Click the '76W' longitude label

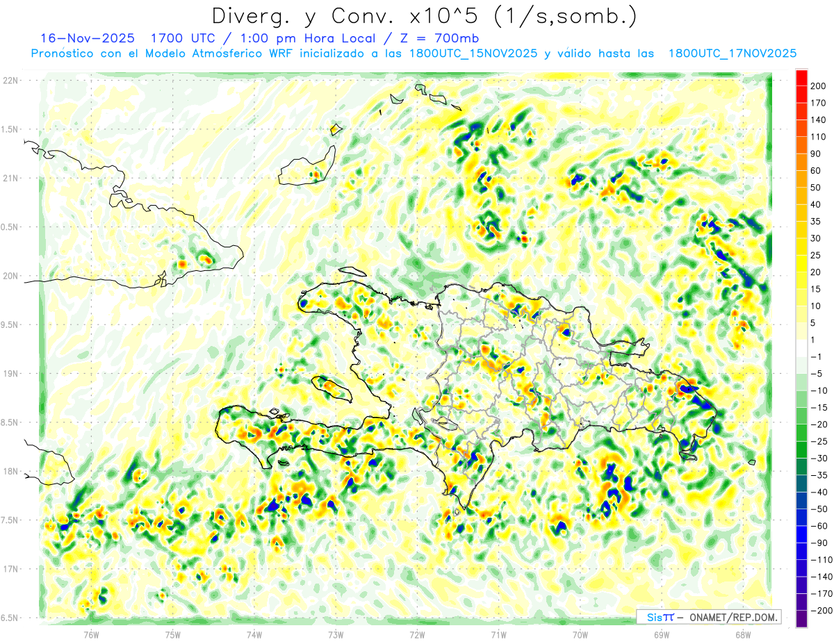coord(91,635)
